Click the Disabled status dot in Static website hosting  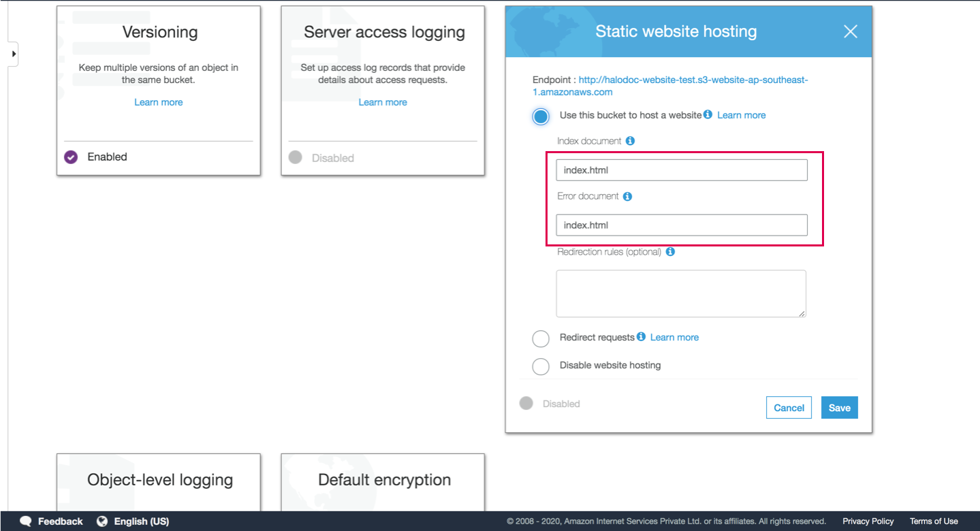(526, 403)
